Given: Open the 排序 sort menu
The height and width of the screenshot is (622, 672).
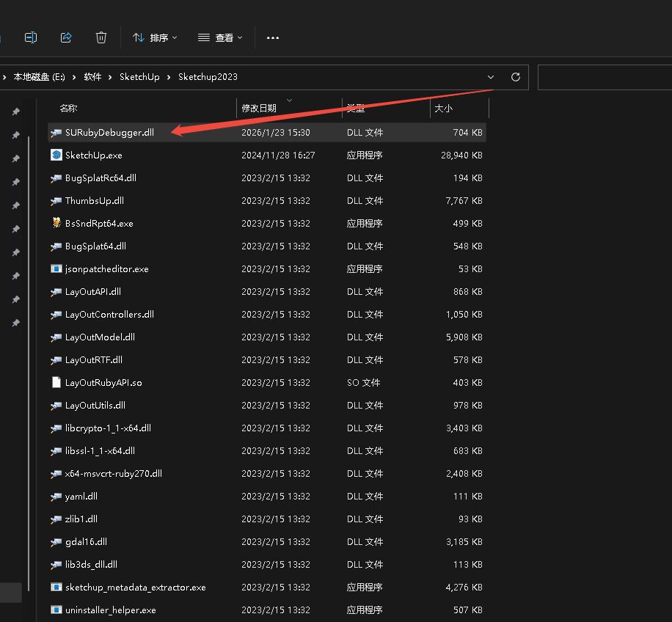Looking at the screenshot, I should (x=155, y=37).
